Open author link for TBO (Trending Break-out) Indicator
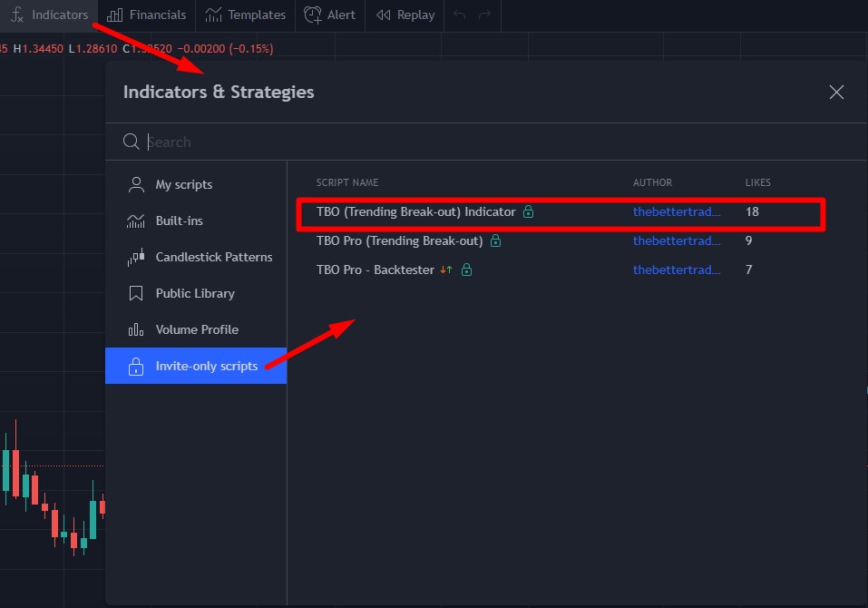The image size is (868, 608). coord(677,212)
